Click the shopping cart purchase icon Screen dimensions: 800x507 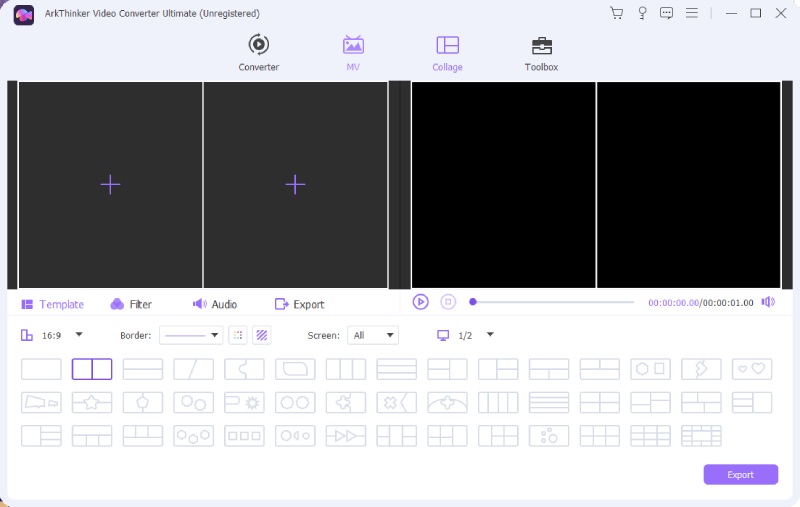tap(617, 13)
